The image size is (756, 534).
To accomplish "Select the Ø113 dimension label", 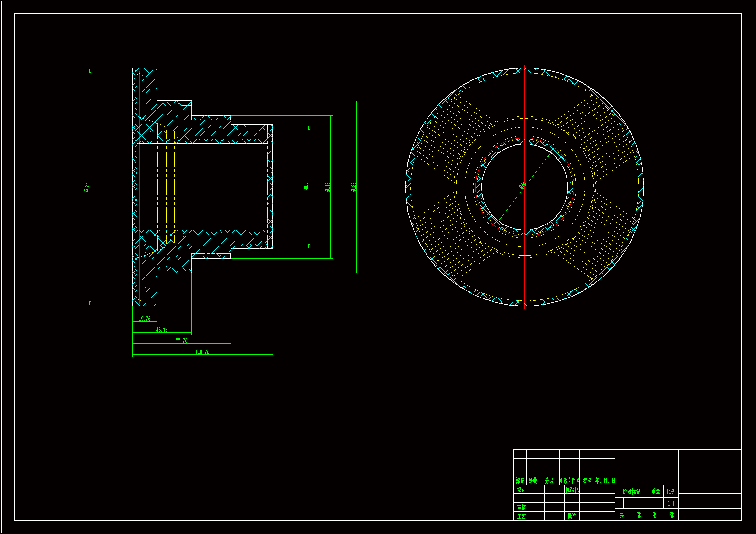I will click(x=328, y=187).
